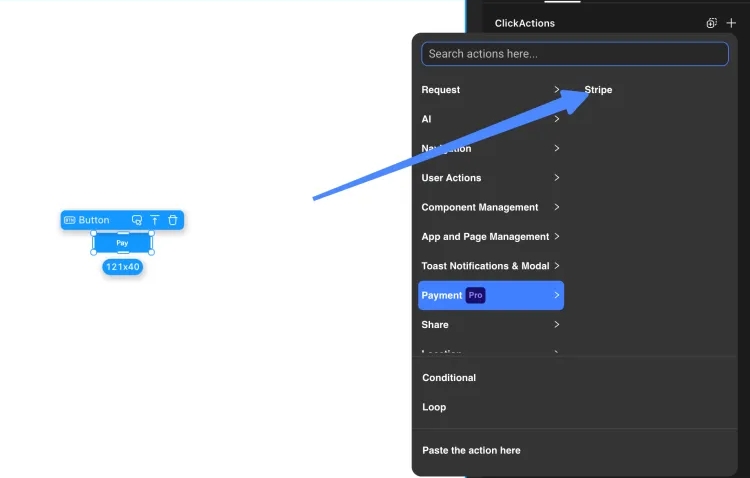Choose the Stripe payment action
This screenshot has height=478, width=750.
pyautogui.click(x=598, y=89)
